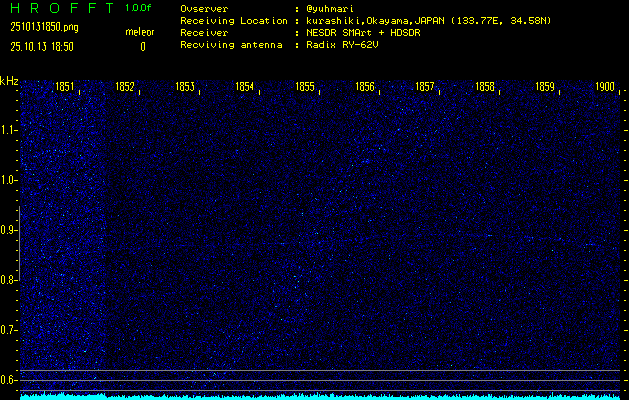Select the 1.0 frequency axis label
This screenshot has width=629, height=400.
tap(9, 180)
